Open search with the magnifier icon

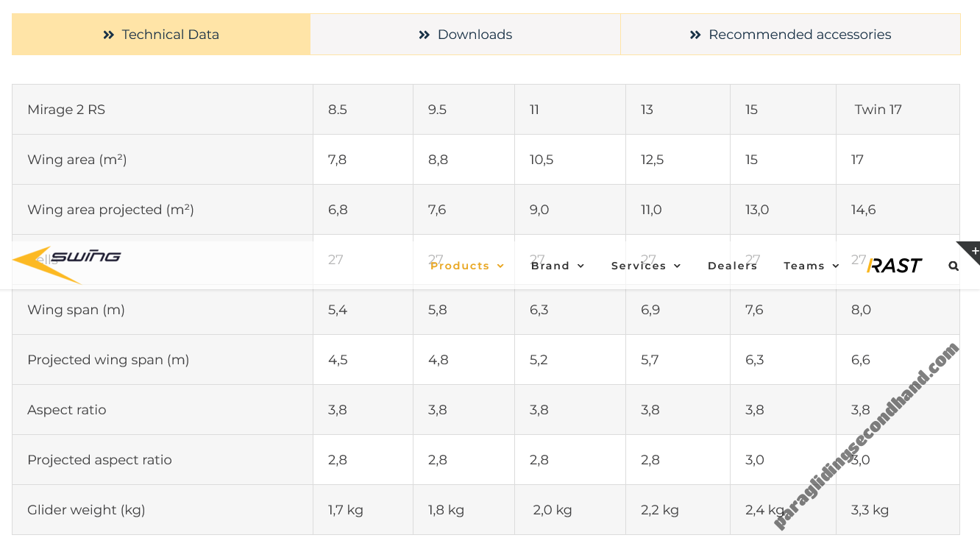(x=954, y=266)
